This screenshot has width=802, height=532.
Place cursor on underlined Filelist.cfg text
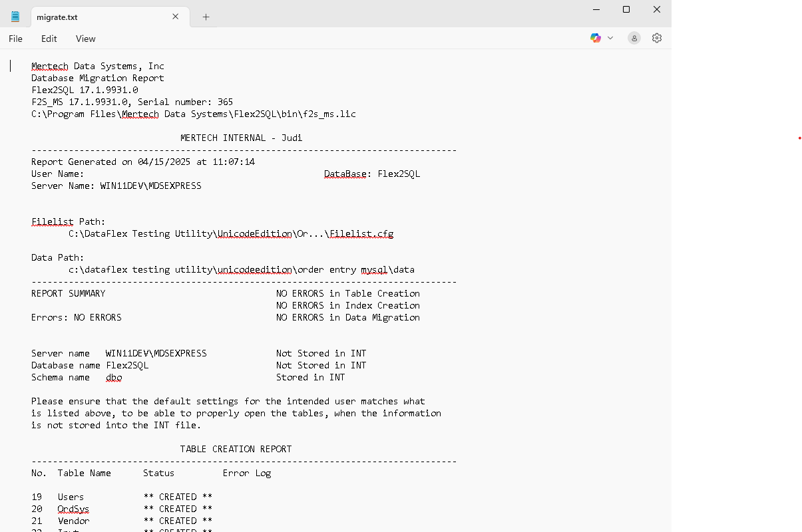[361, 234]
